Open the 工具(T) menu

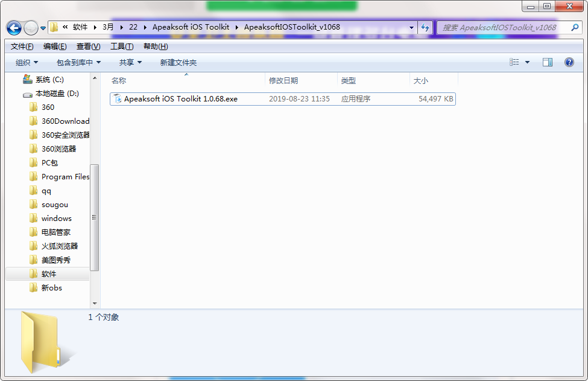pyautogui.click(x=122, y=46)
